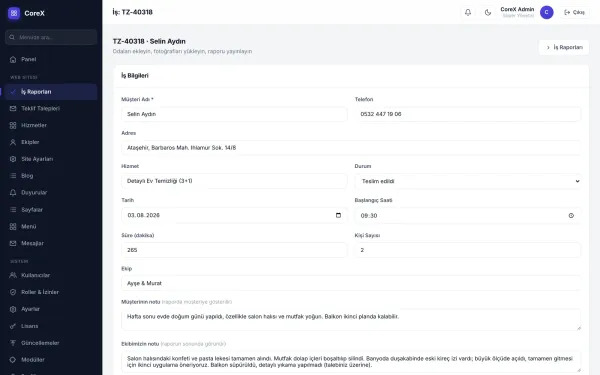
Task: Click the İş Bilgileri section heading
Action: [x=135, y=76]
